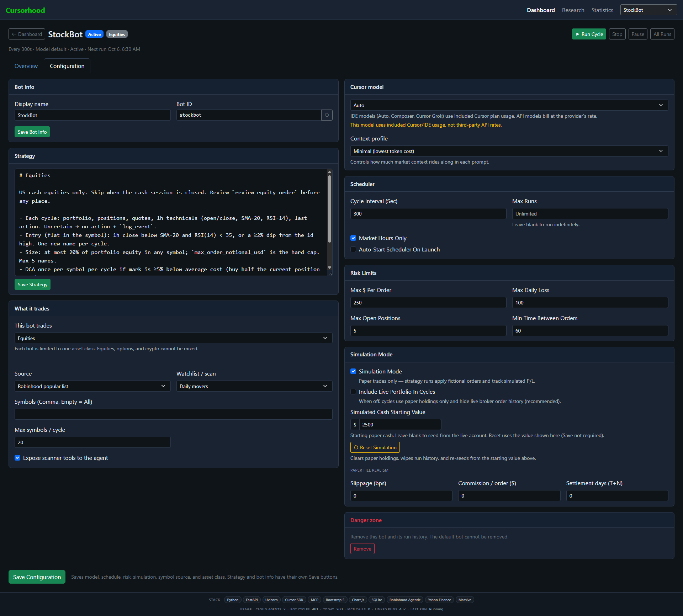
Task: Click the Max Daily Loss field
Action: pos(590,303)
